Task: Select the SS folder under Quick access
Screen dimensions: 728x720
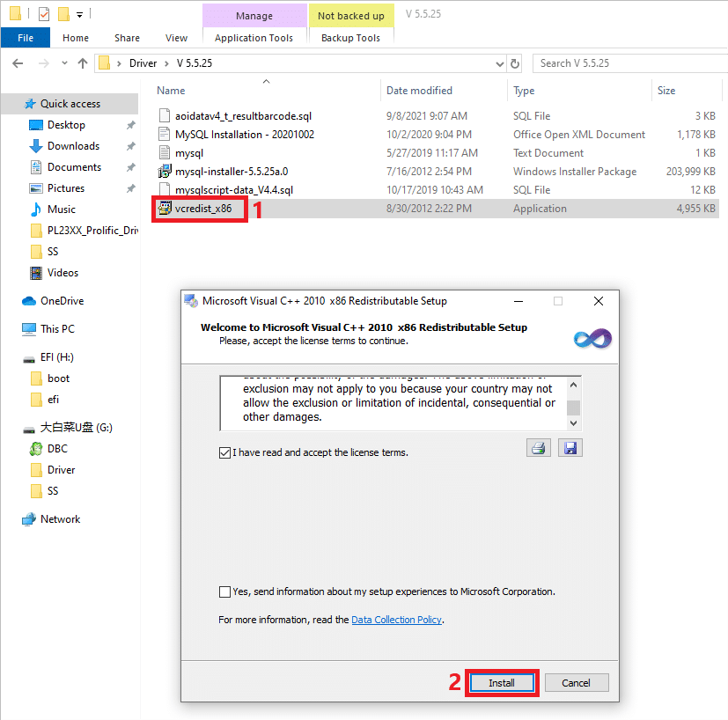Action: (45, 252)
